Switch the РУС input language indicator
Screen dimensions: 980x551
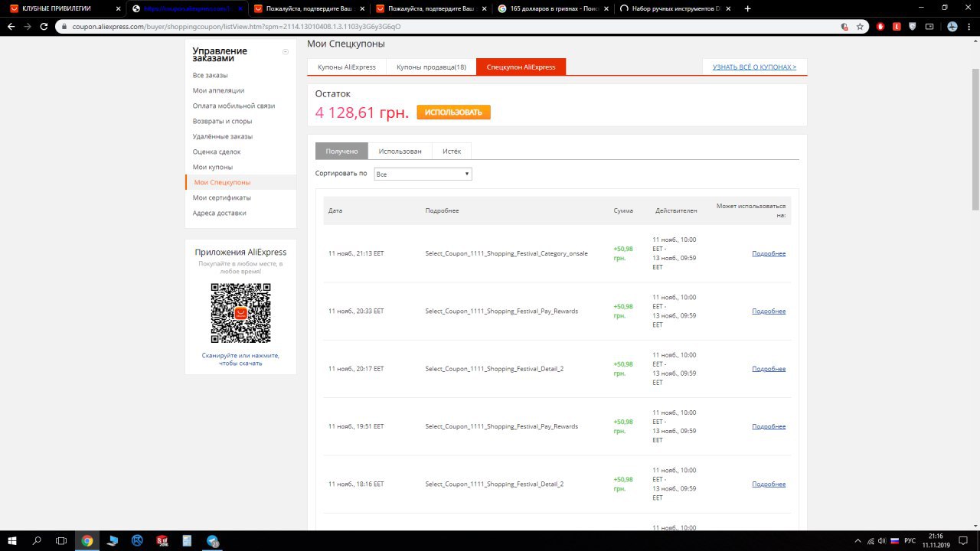coord(910,540)
